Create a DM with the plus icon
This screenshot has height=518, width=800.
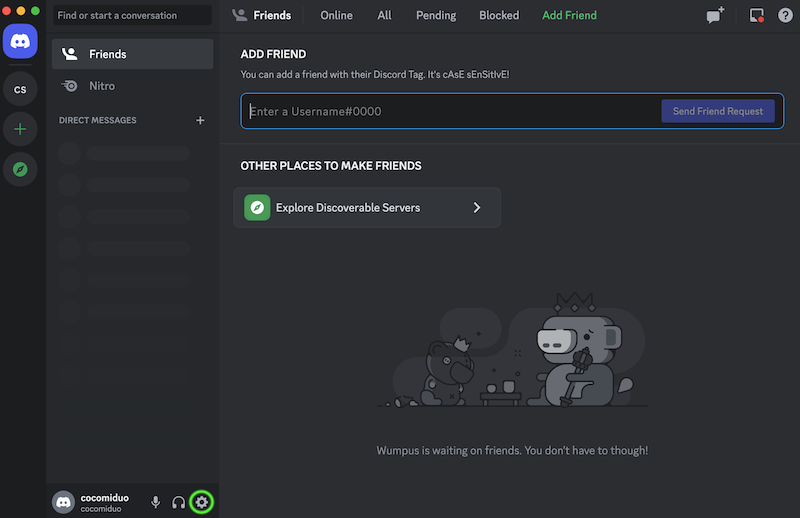tap(200, 121)
